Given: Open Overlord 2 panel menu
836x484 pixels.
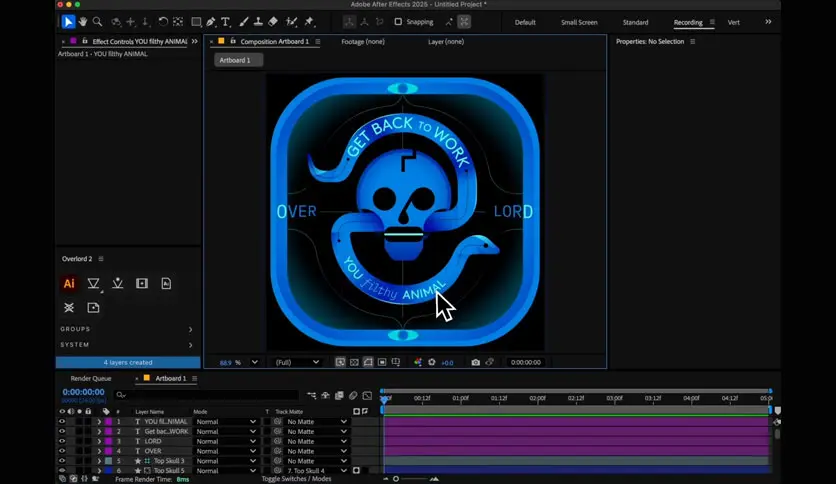Looking at the screenshot, I should point(101,259).
